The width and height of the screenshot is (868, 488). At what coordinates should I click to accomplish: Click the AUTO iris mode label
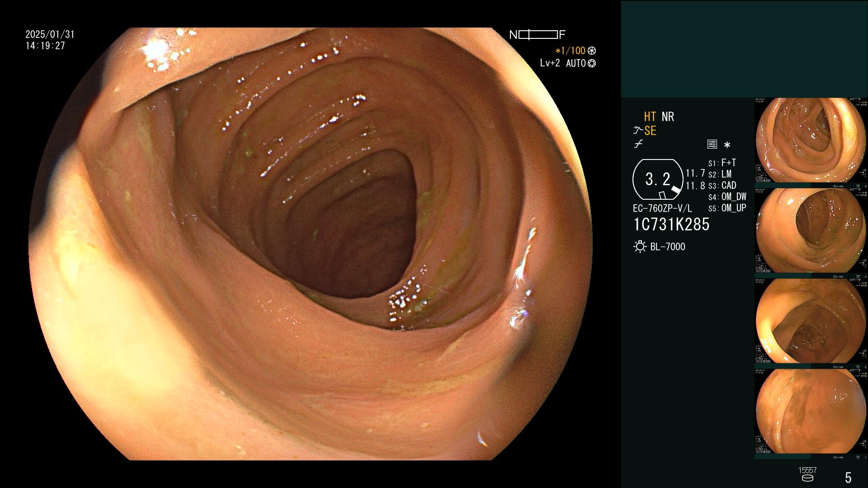click(x=576, y=63)
